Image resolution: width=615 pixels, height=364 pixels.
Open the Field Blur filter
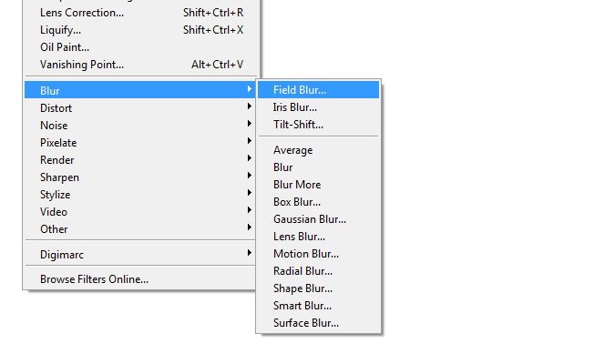[x=300, y=90]
